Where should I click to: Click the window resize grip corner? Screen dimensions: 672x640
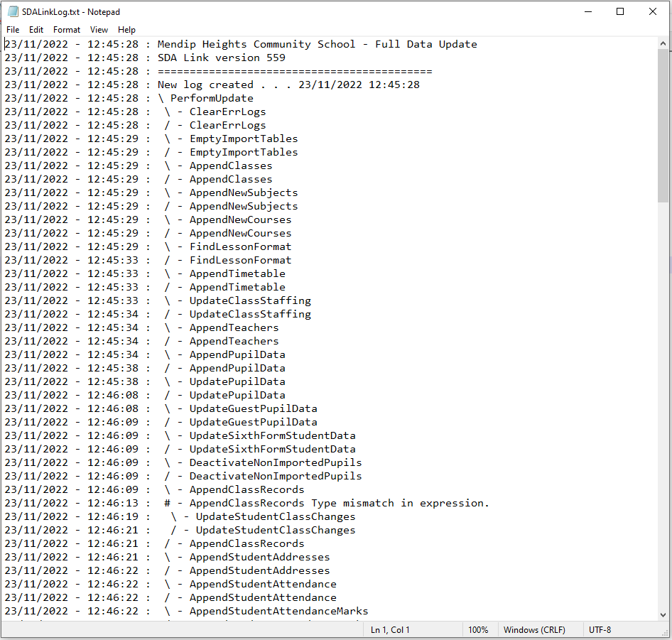point(665,633)
